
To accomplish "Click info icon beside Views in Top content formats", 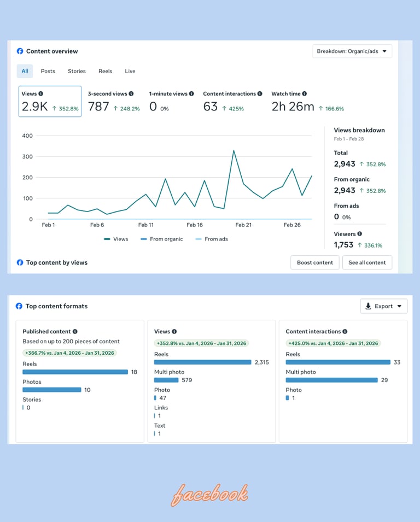I will [x=174, y=332].
